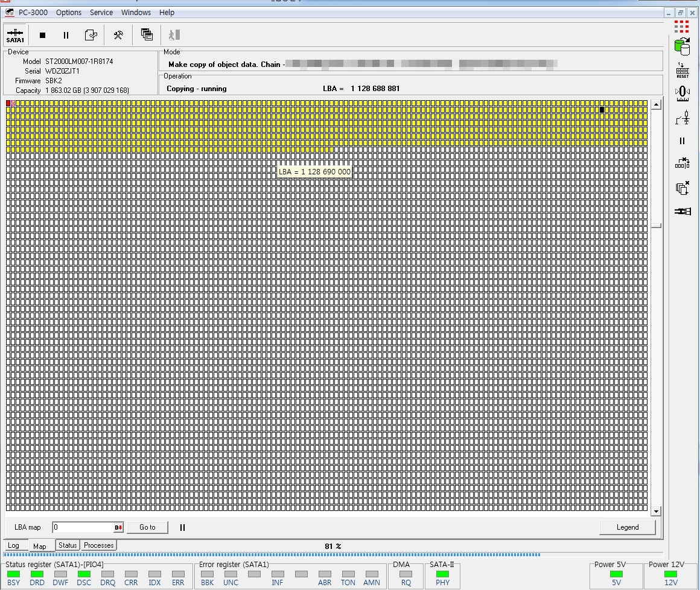700x590 pixels.
Task: Click the cascaded windows toolbar icon
Action: pos(147,35)
